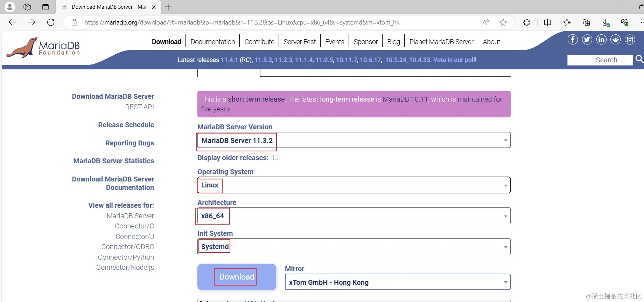Click the MariaDB Foundation seal logo

pyautogui.click(x=43, y=47)
